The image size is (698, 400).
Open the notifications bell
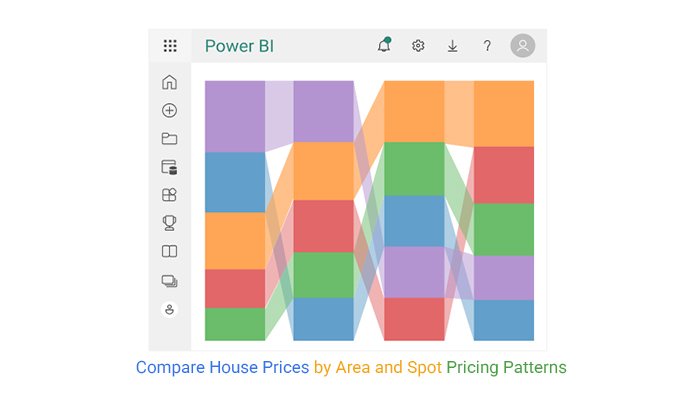(384, 46)
